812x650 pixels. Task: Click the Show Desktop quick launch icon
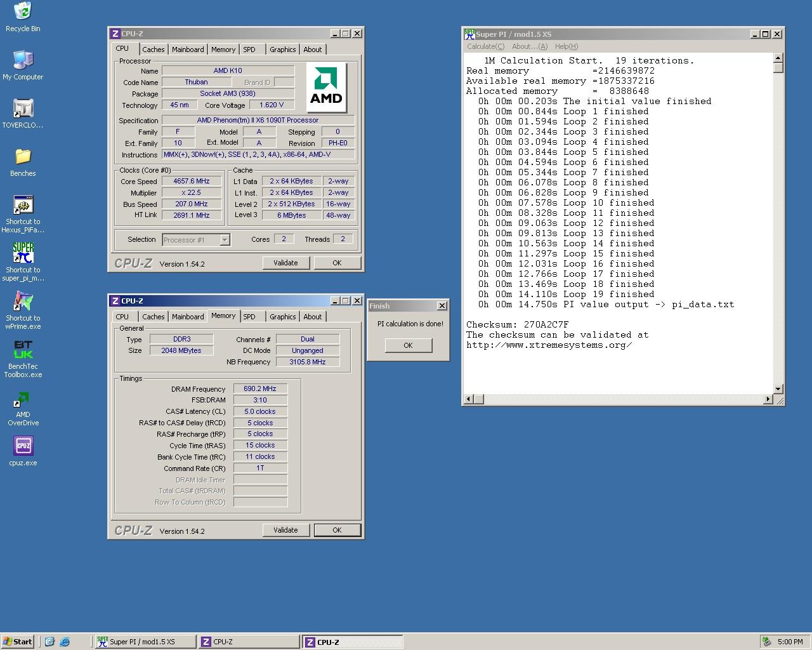[x=49, y=642]
